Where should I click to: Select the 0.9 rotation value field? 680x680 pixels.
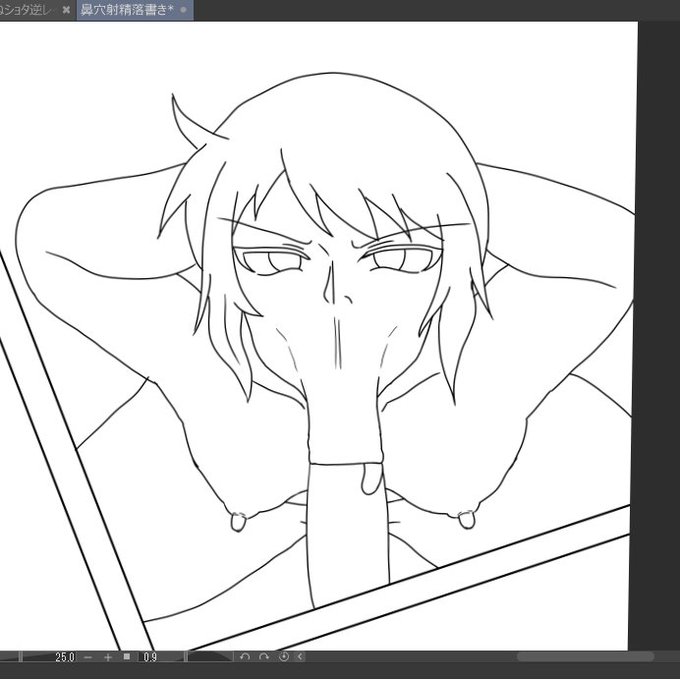pyautogui.click(x=150, y=657)
